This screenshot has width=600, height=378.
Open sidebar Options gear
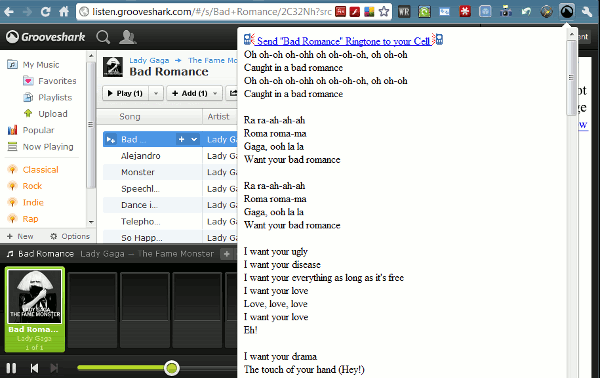(70, 236)
